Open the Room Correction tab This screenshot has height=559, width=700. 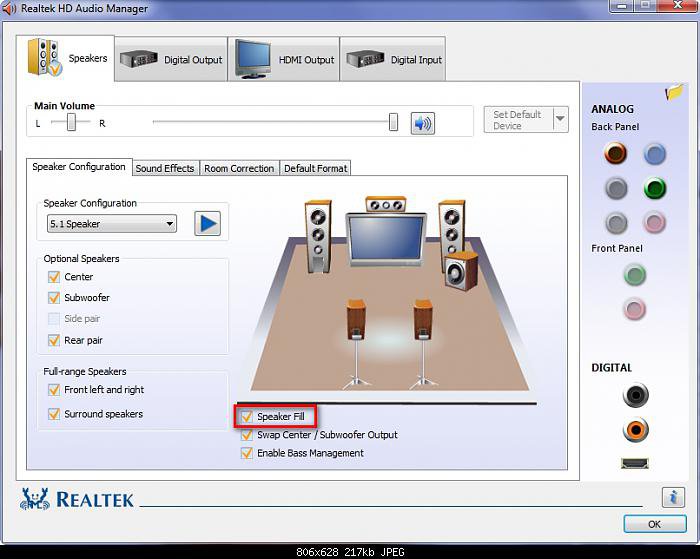(x=239, y=168)
